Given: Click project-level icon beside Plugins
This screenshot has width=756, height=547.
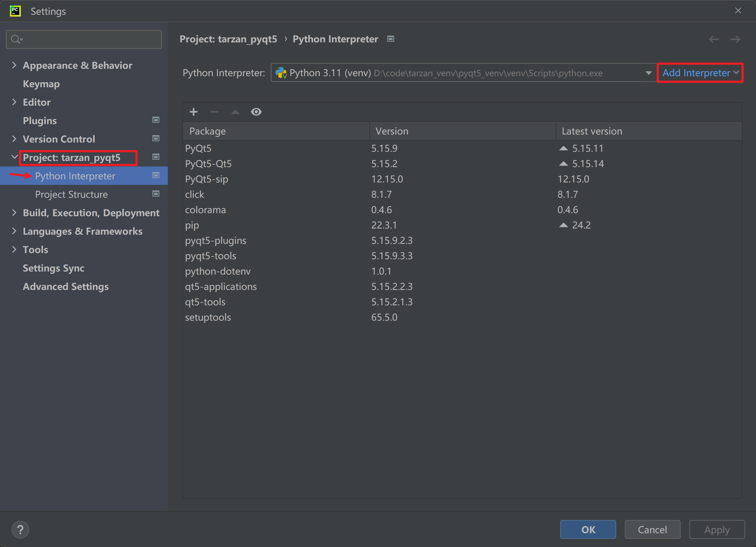Looking at the screenshot, I should (156, 120).
